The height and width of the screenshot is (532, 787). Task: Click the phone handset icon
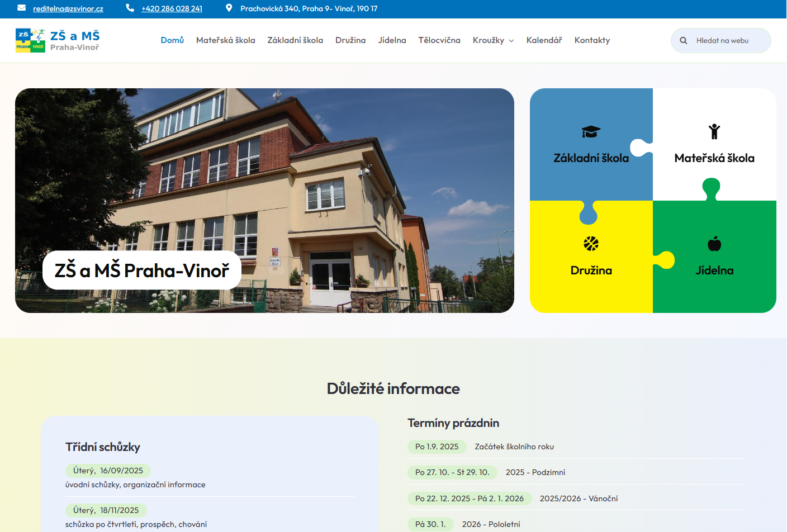pos(130,8)
